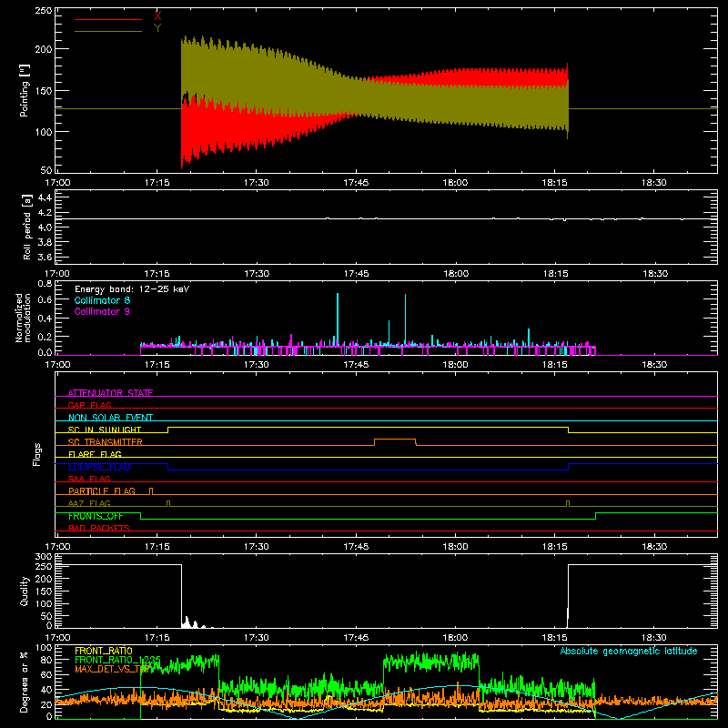Click the "Normalized modulation" axis title

(x=23, y=318)
